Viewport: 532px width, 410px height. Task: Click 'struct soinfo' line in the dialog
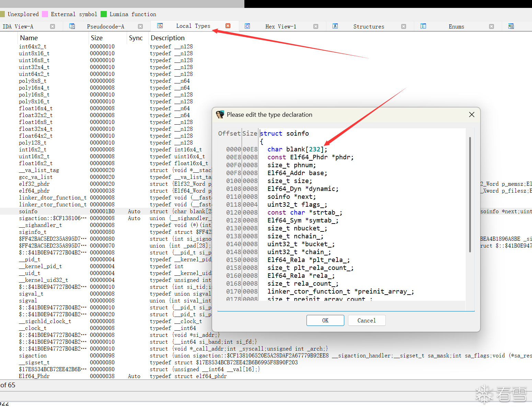(284, 134)
